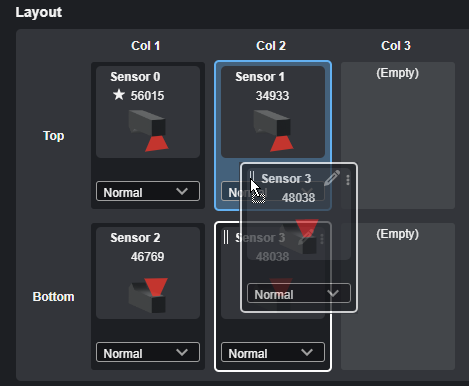Open the Normal dropdown in bottom Col 2 cell

tap(273, 352)
